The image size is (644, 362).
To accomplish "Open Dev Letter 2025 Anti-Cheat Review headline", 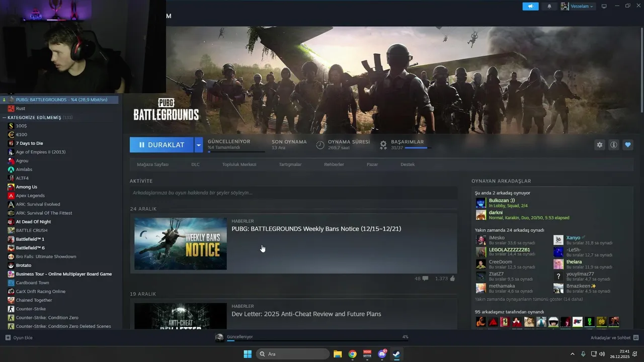I will click(306, 314).
